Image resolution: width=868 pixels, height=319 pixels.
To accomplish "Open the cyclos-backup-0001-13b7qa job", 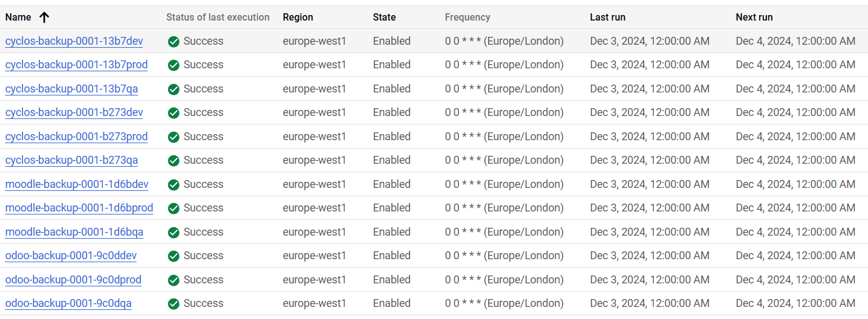I will click(71, 89).
